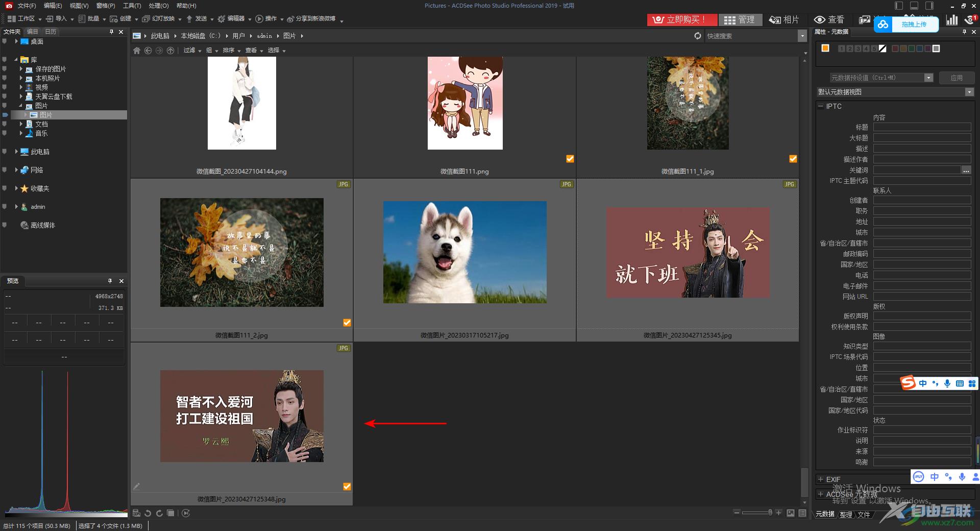Screen dimensions: 980x531
Task: Click the auto-advance play icon in bottom toolbar
Action: (x=186, y=513)
